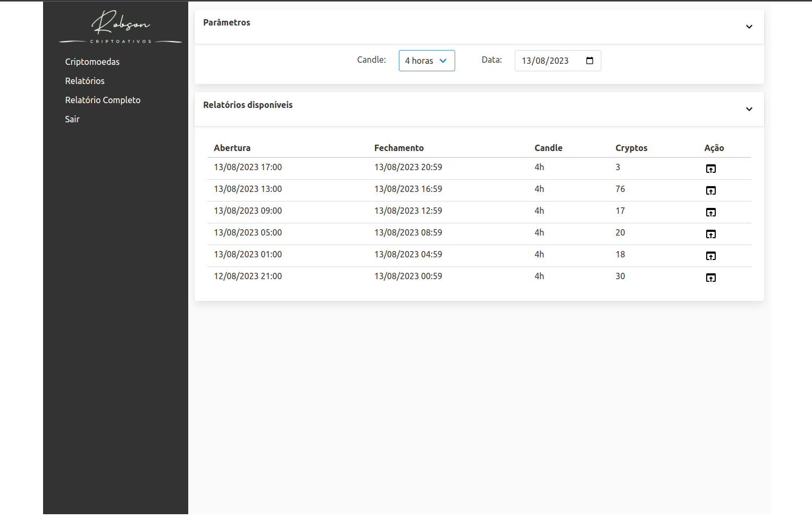Click the Data input showing 13/08/2023
This screenshot has width=812, height=519.
pos(558,61)
